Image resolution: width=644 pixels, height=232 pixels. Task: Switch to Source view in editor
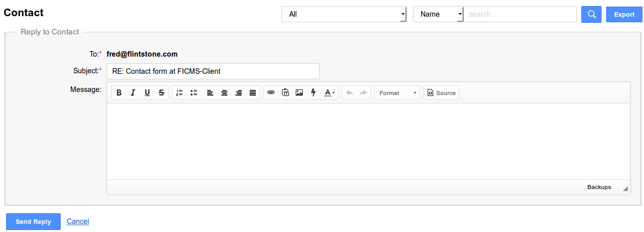(x=441, y=93)
